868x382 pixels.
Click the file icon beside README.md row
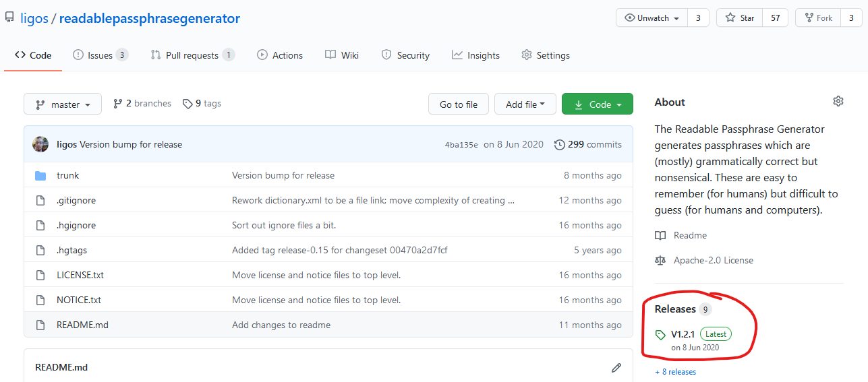pos(40,325)
